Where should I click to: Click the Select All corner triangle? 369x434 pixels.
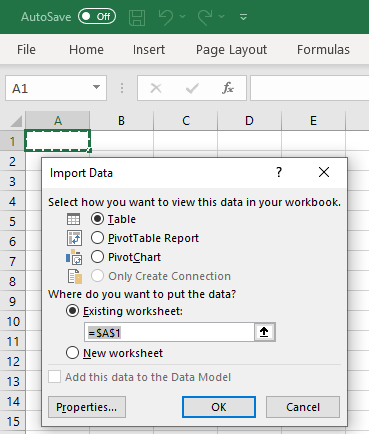(x=16, y=121)
